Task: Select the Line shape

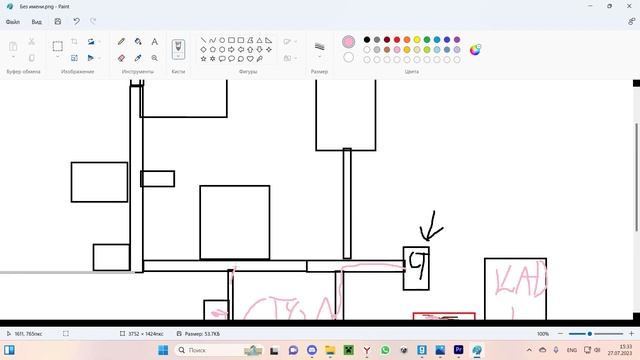Action: click(x=203, y=40)
